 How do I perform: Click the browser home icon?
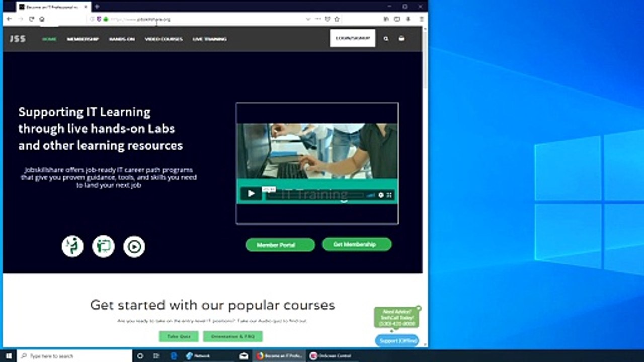coord(42,19)
